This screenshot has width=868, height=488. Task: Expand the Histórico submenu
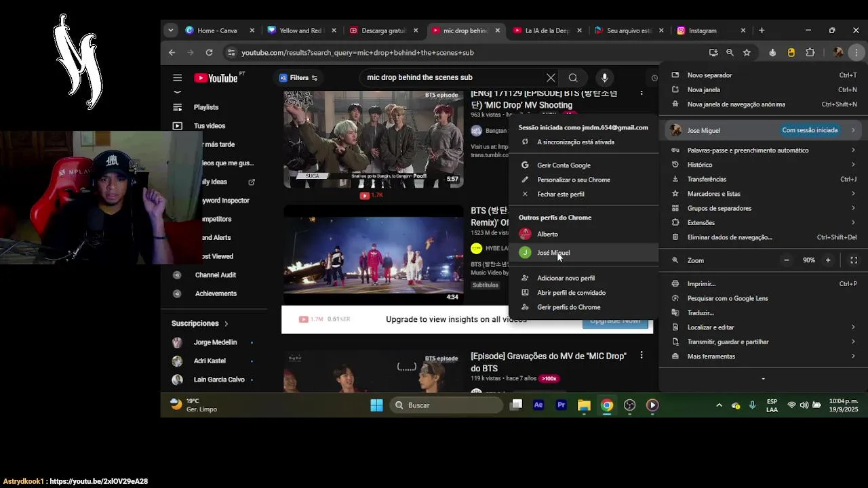[763, 165]
